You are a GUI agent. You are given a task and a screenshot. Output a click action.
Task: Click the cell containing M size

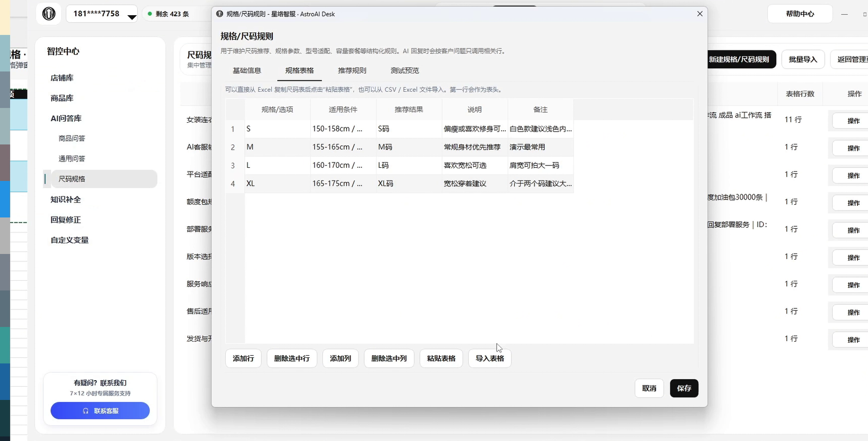click(277, 147)
